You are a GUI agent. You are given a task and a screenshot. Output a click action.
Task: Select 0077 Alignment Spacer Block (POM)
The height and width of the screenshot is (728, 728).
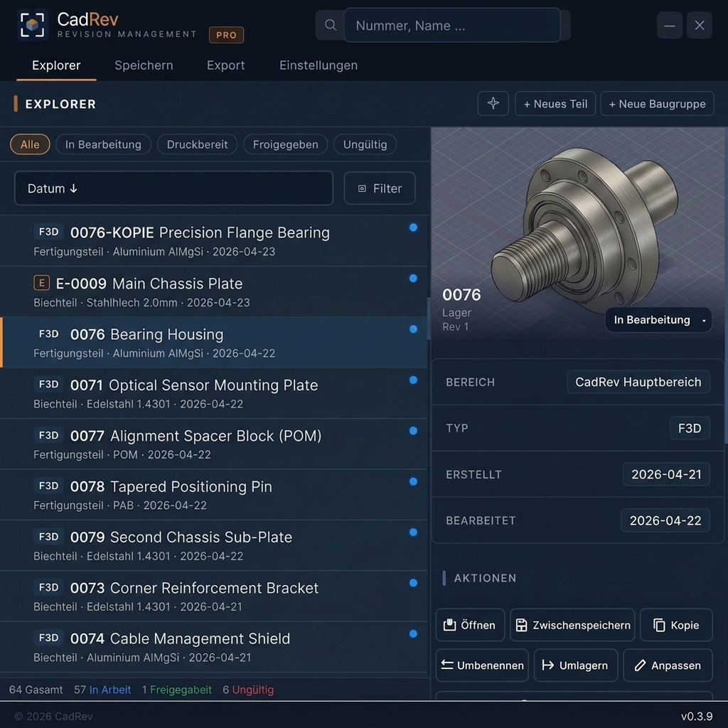point(213,444)
